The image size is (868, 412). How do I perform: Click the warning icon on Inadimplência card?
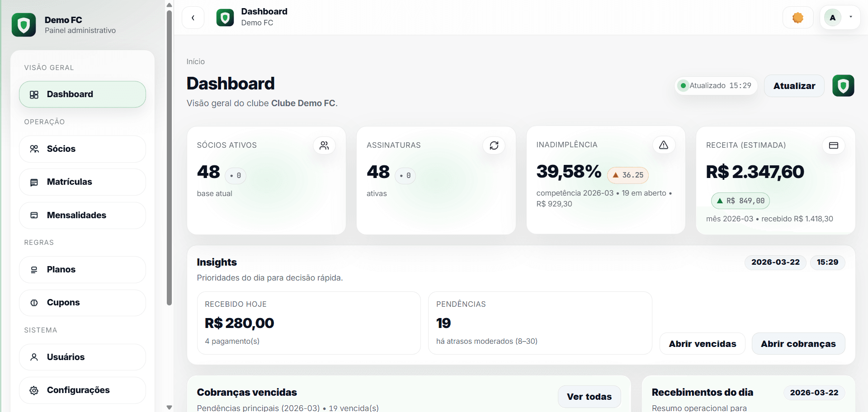[x=663, y=145]
